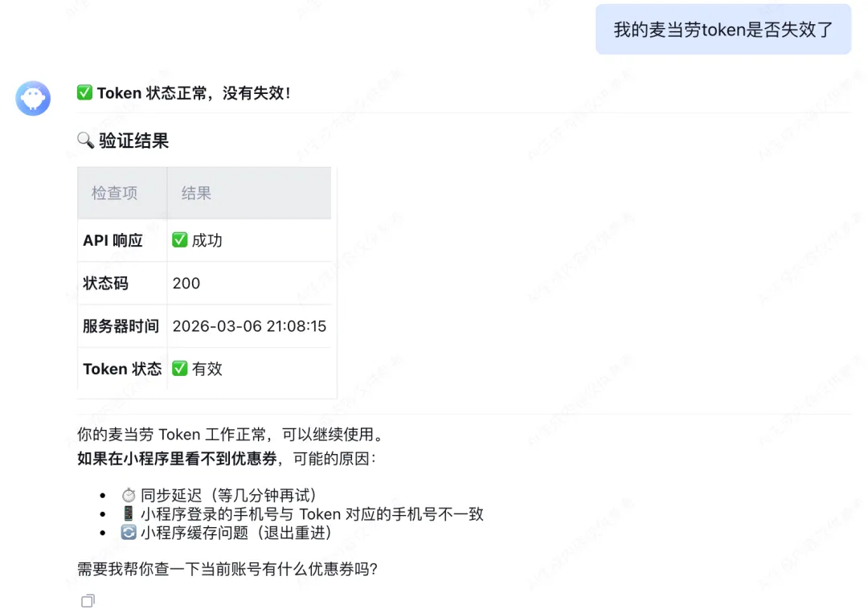Select the '验证结果' heading text
Viewport: 868px width, 609px height.
[134, 141]
